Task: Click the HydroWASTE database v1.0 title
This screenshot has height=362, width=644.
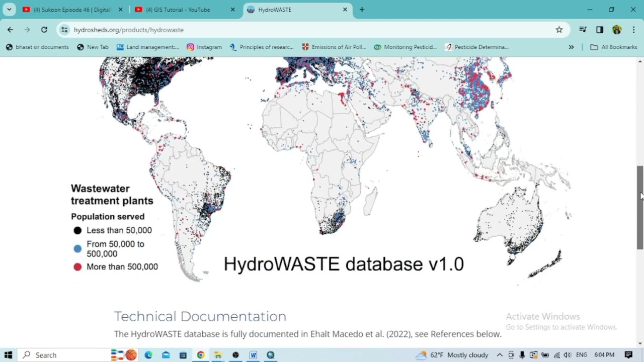Action: click(344, 264)
